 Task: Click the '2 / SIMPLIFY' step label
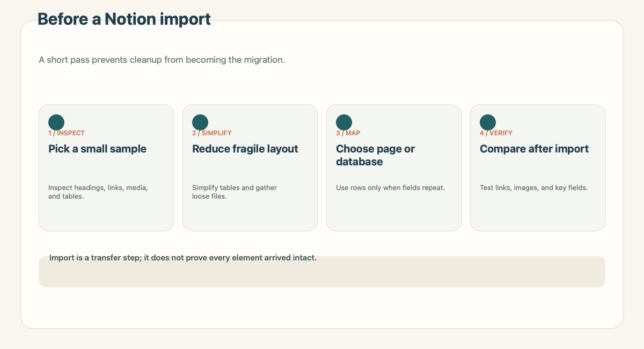tap(212, 133)
